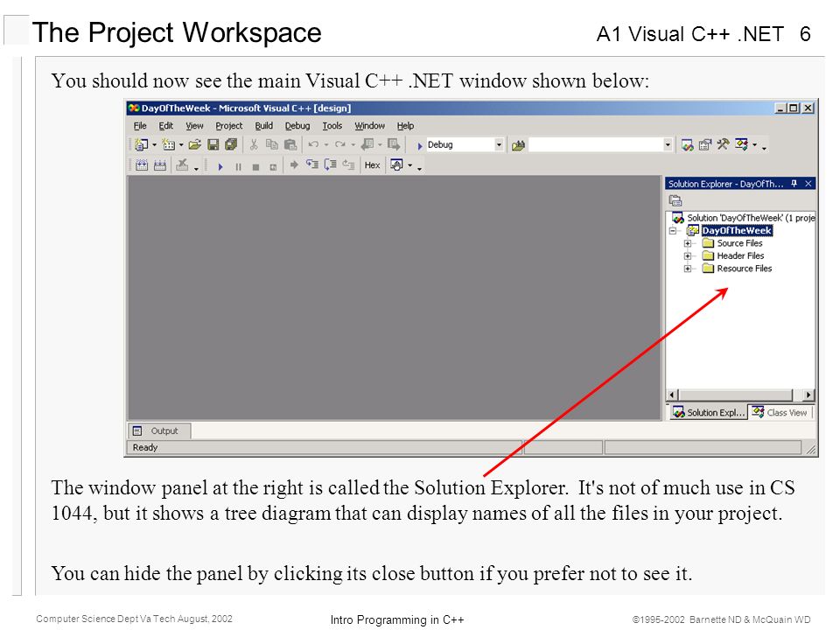This screenshot has width=840, height=630.
Task: Click the Save floppy disk icon
Action: point(213,144)
